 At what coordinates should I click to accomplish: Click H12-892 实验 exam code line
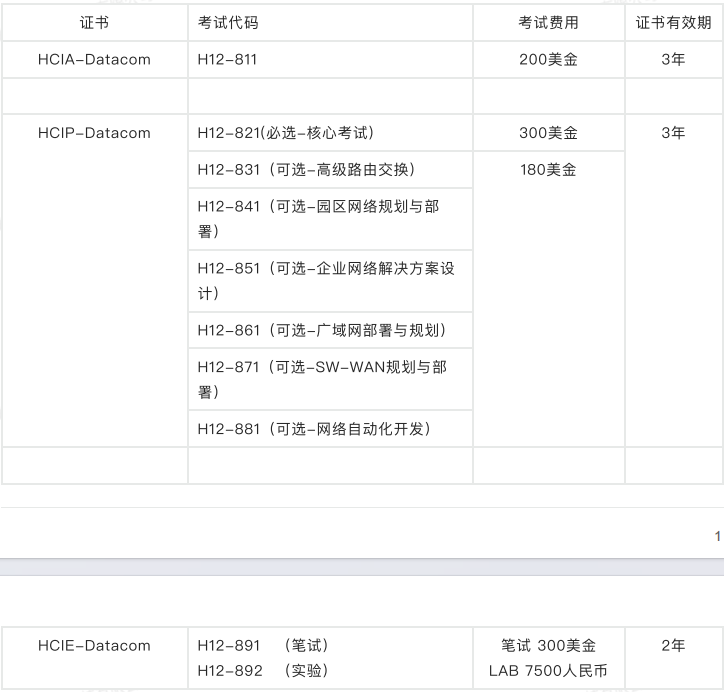coord(263,670)
